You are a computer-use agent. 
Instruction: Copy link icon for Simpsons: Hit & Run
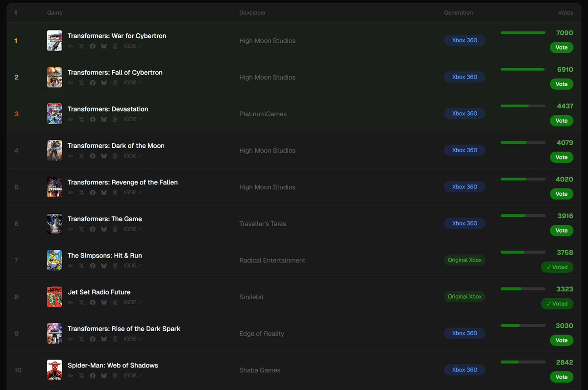pyautogui.click(x=70, y=266)
